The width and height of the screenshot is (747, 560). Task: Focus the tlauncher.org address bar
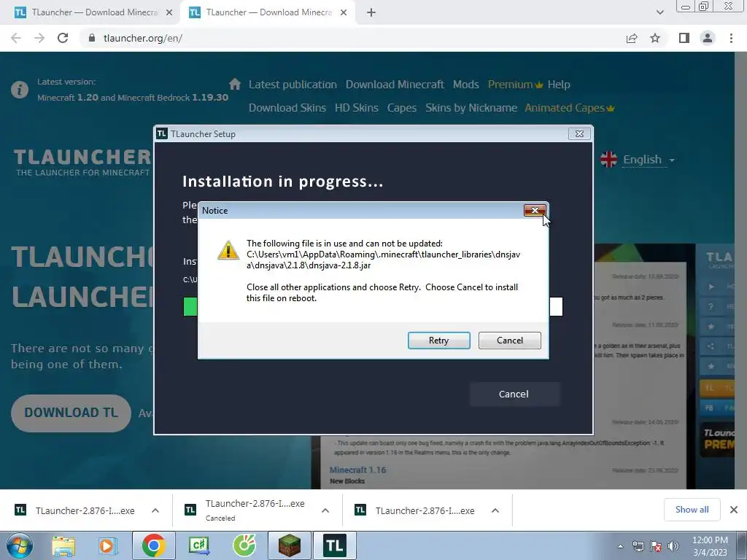click(x=352, y=38)
